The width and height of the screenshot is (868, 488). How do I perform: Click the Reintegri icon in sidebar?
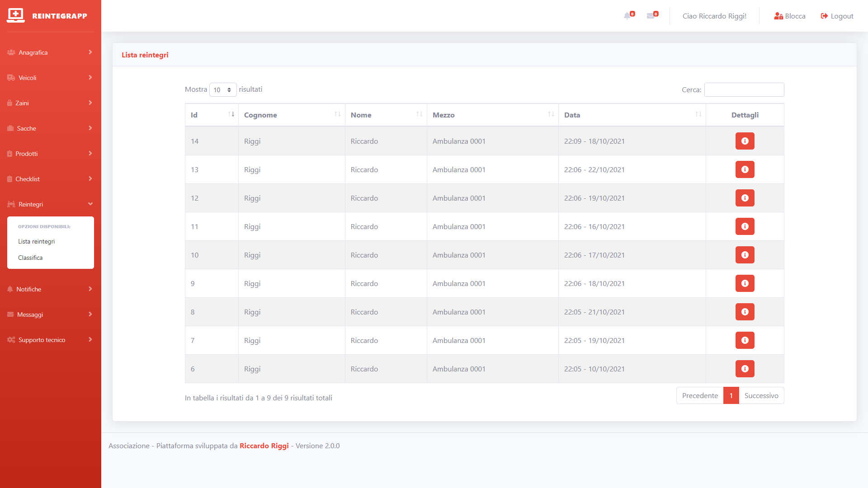(x=11, y=204)
